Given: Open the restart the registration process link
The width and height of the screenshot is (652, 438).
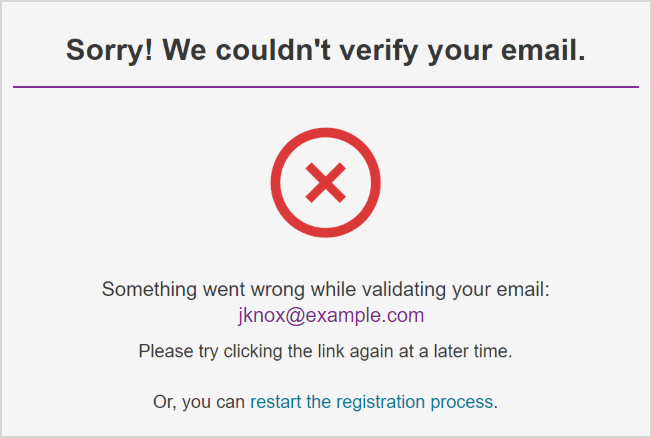Looking at the screenshot, I should (371, 402).
